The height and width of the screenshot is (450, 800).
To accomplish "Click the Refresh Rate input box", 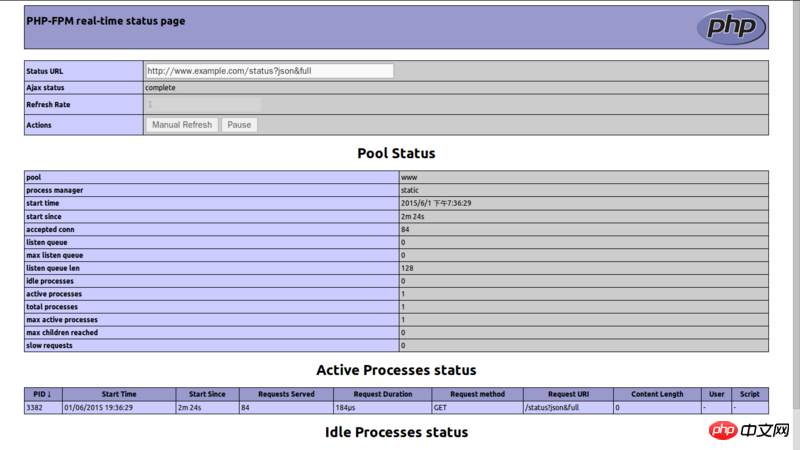I will (x=203, y=104).
